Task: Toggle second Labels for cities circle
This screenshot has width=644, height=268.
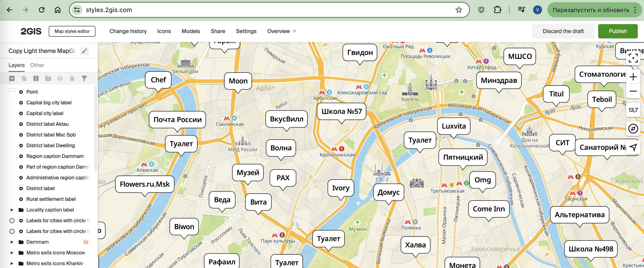Action: 12,231
